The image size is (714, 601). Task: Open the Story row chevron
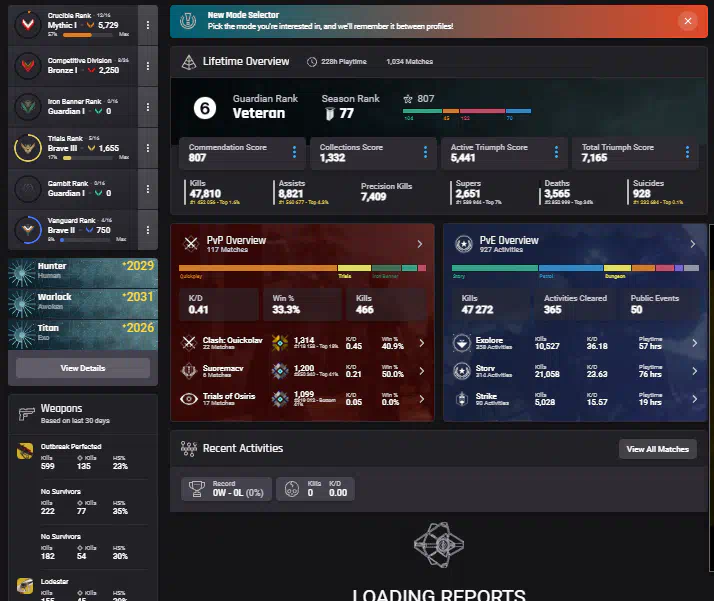[694, 371]
